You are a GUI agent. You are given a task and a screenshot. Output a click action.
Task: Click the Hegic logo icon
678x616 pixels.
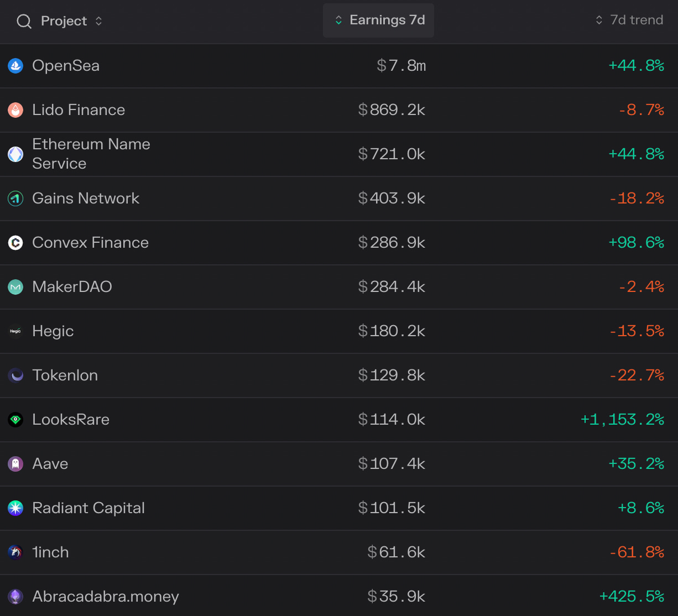tap(15, 331)
